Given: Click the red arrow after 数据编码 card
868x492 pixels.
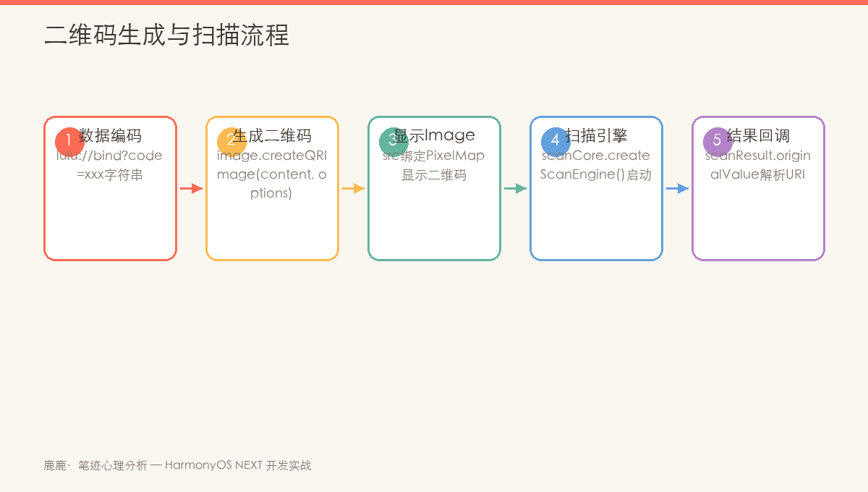Looking at the screenshot, I should click(x=191, y=189).
